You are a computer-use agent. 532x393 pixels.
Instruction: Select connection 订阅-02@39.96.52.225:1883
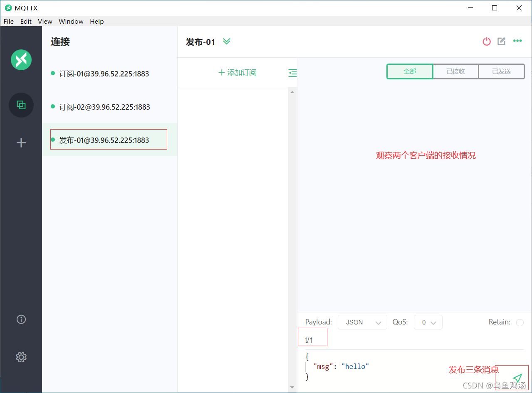pos(110,107)
